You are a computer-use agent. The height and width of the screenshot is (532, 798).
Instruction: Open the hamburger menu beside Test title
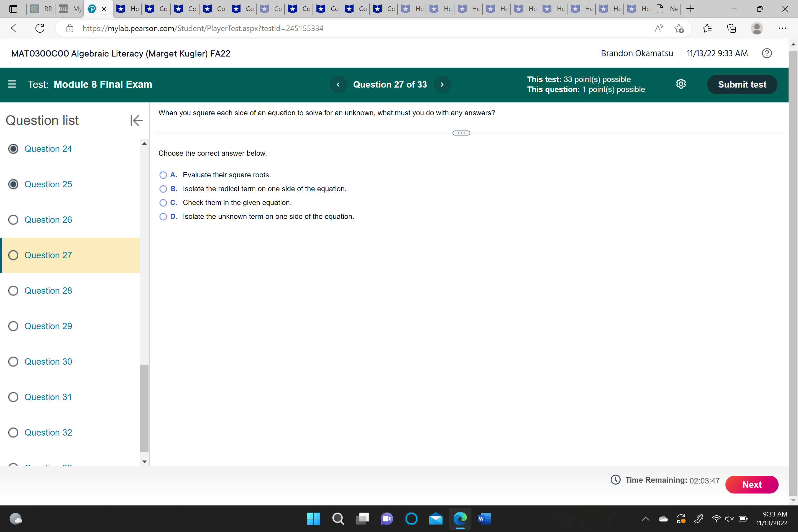pyautogui.click(x=12, y=84)
